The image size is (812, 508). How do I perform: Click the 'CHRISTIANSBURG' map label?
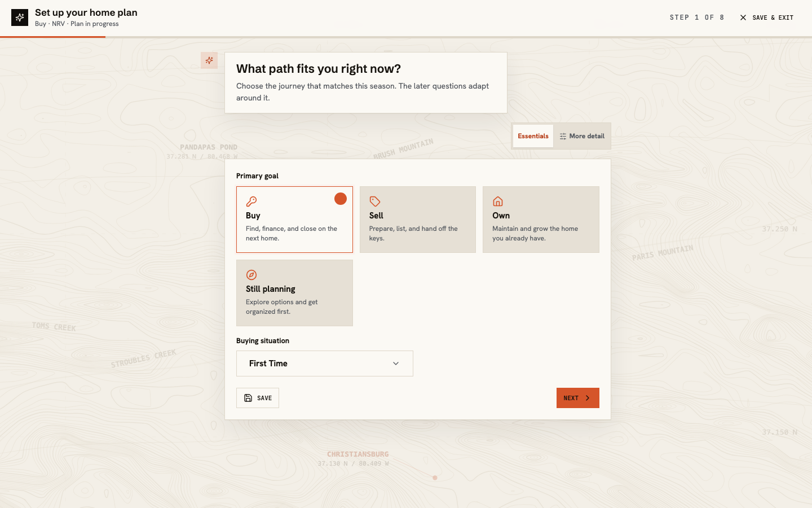pos(358,454)
